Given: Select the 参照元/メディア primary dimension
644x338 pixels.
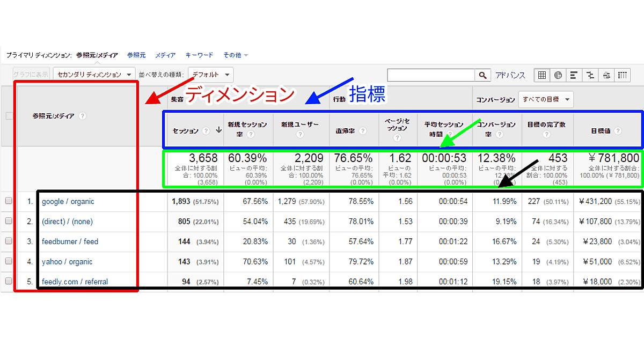Looking at the screenshot, I should pos(97,55).
